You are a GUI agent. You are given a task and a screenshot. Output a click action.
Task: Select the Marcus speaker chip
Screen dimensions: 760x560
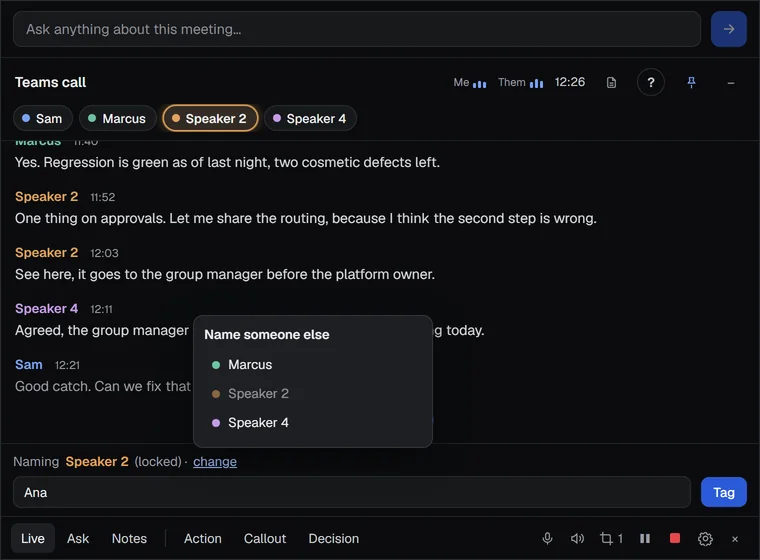click(x=118, y=118)
